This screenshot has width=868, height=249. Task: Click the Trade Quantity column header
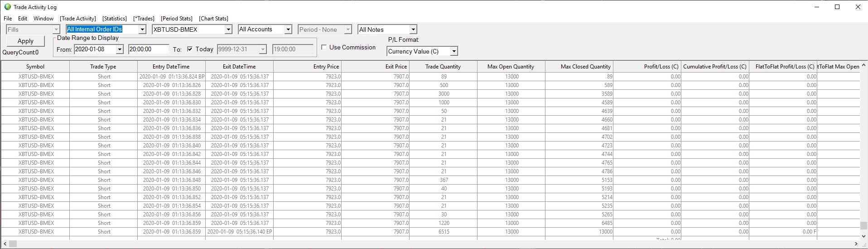[443, 67]
